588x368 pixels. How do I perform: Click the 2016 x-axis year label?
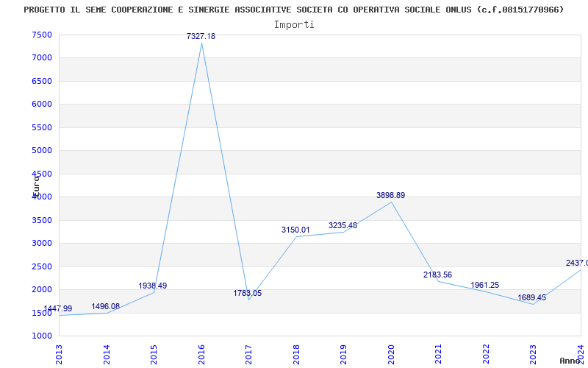coord(201,355)
